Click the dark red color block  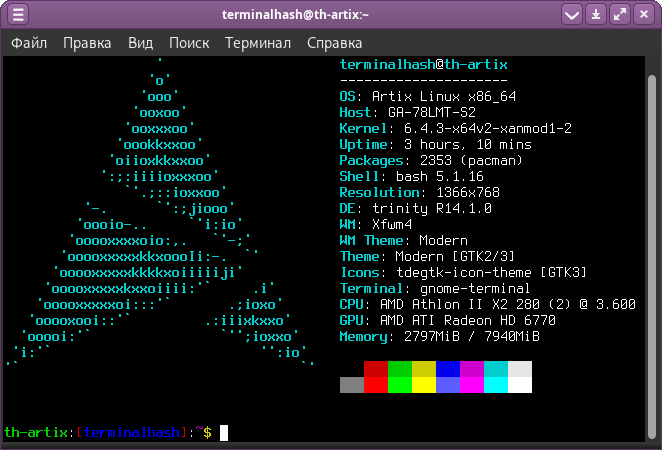point(376,369)
